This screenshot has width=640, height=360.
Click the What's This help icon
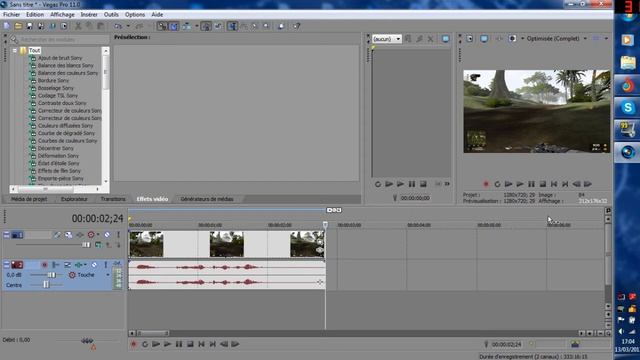[x=297, y=26]
